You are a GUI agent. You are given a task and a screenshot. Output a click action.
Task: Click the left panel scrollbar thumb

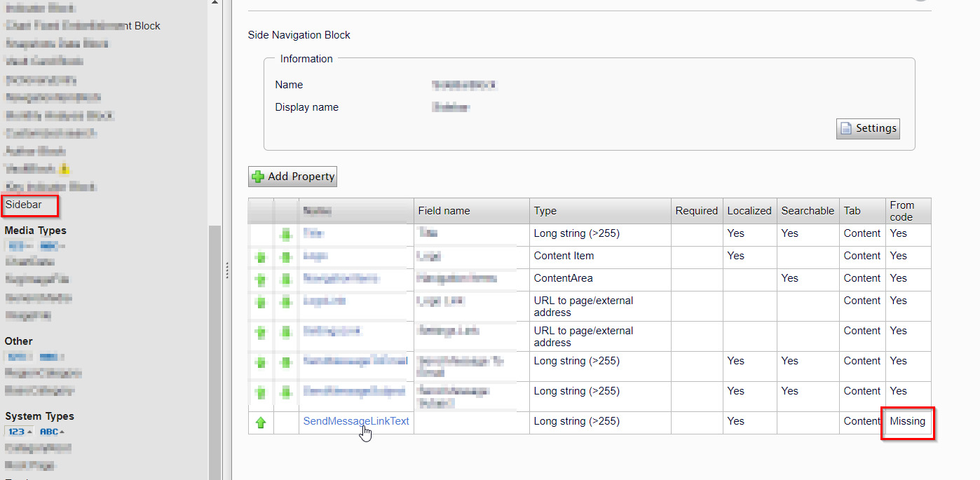(x=215, y=350)
